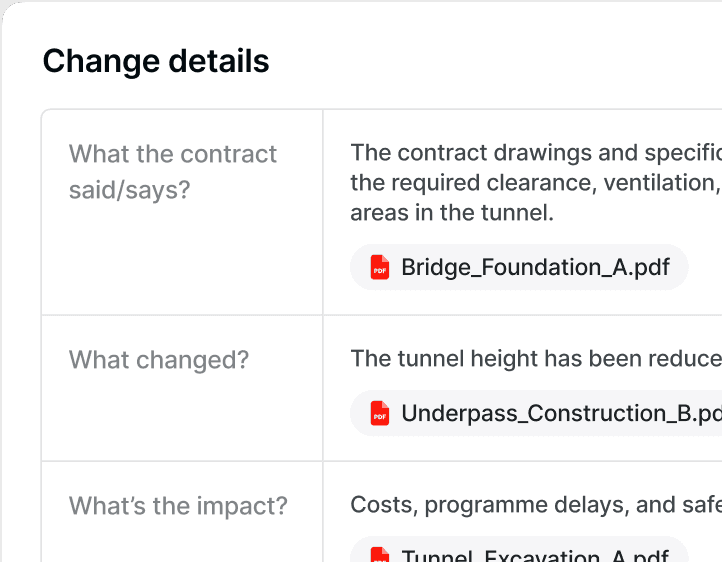Click the PDF icon beside Bridge_Foundation_A.pdf
The image size is (722, 562).
point(379,267)
